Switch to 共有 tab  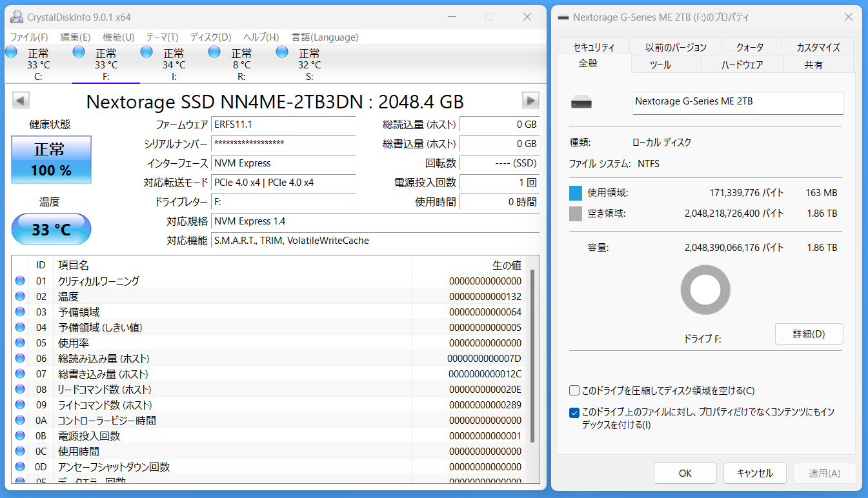click(819, 65)
